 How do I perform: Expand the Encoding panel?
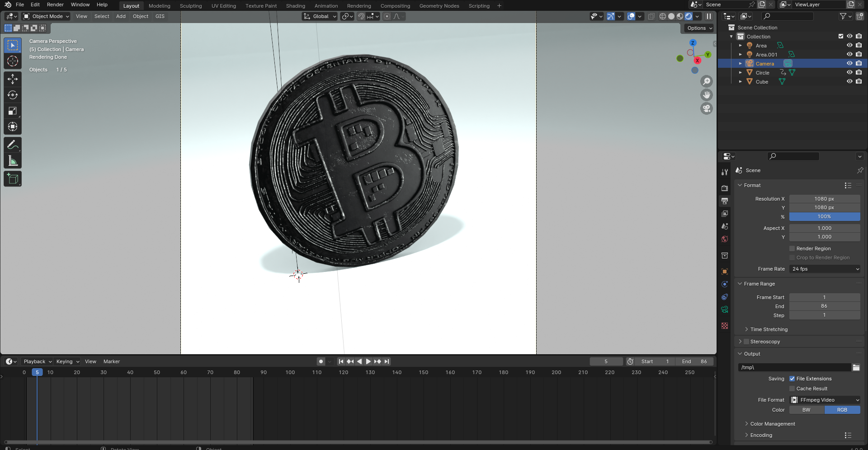point(761,435)
